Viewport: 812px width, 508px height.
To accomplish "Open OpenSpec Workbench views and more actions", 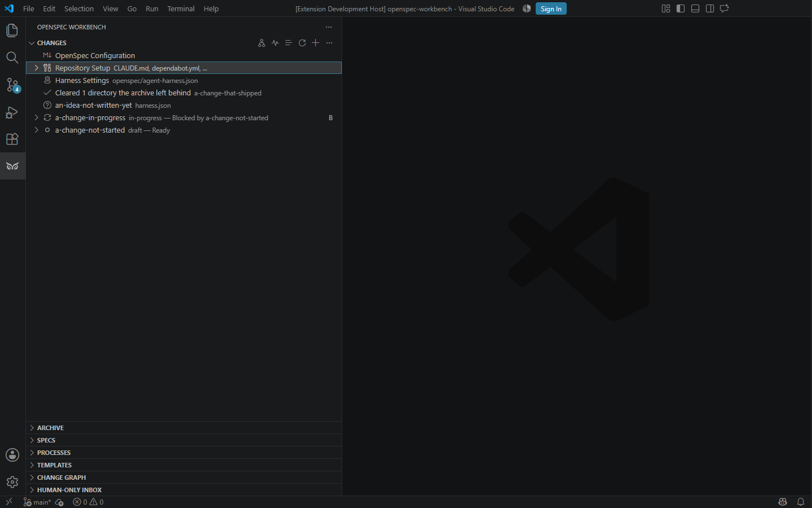I will point(329,27).
